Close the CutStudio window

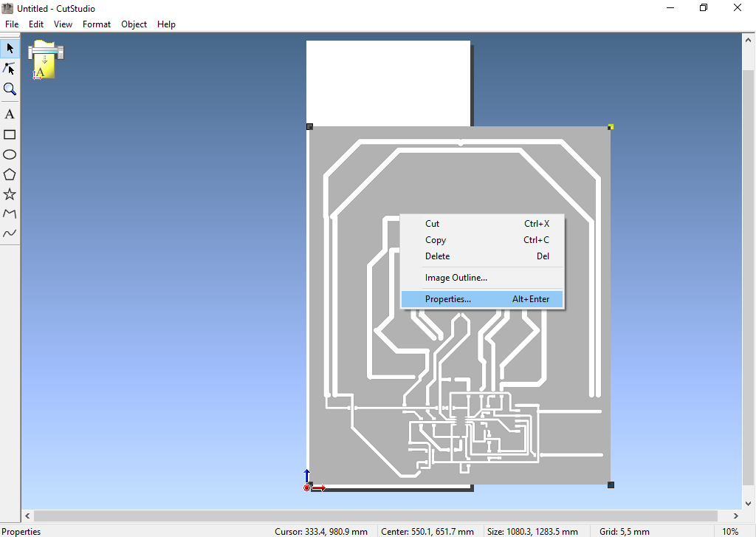[x=738, y=7]
